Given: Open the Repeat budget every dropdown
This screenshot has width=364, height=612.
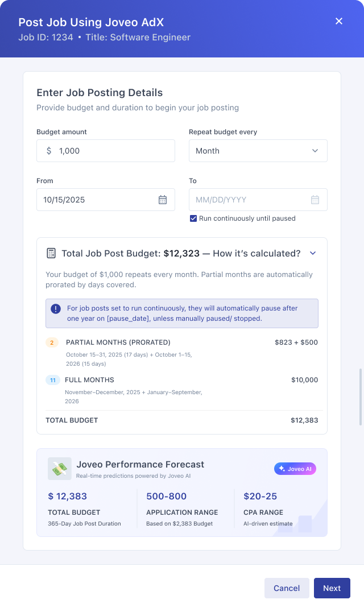Looking at the screenshot, I should (258, 151).
